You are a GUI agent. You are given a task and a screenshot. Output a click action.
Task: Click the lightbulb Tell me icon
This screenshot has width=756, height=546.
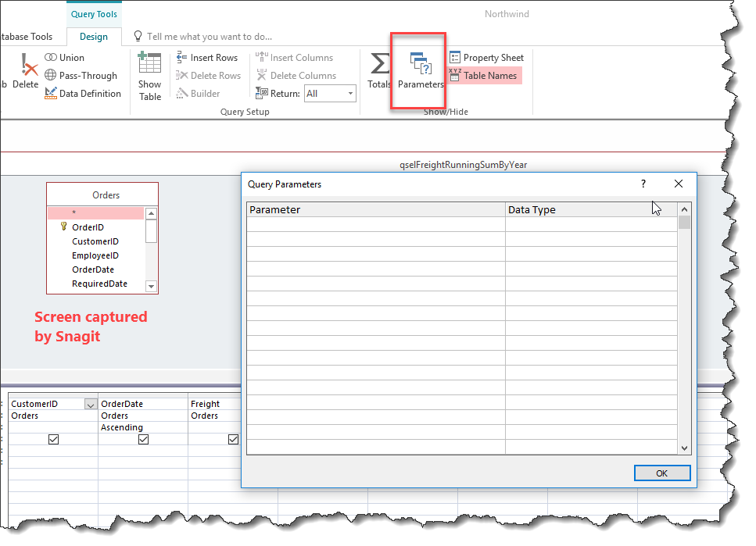[x=138, y=36]
